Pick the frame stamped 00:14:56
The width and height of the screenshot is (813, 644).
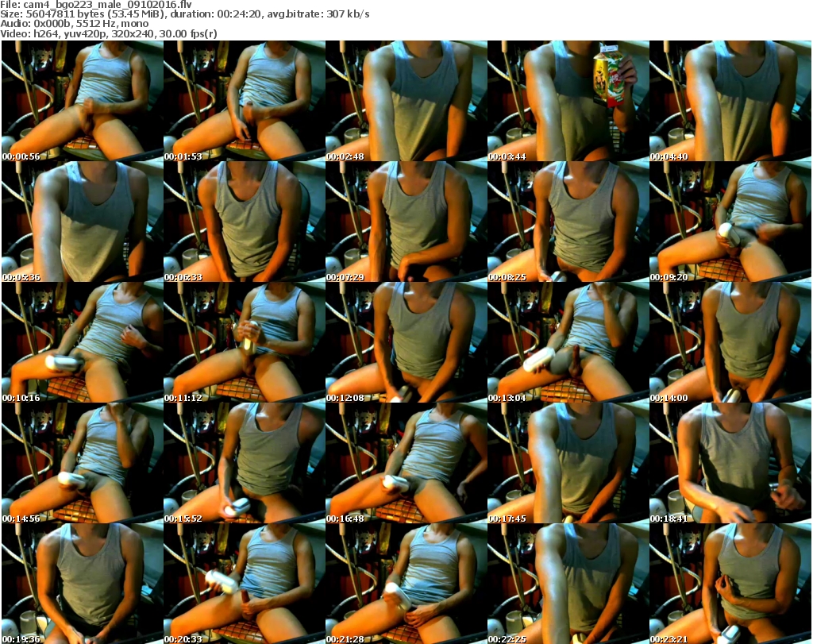tap(83, 463)
